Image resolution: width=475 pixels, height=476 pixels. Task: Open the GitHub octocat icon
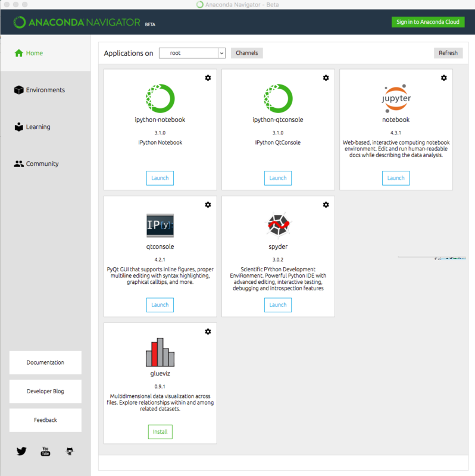70,451
